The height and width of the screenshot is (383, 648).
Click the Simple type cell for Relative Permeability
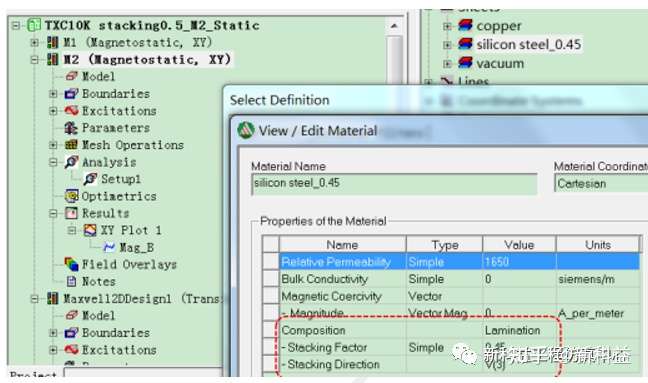444,262
